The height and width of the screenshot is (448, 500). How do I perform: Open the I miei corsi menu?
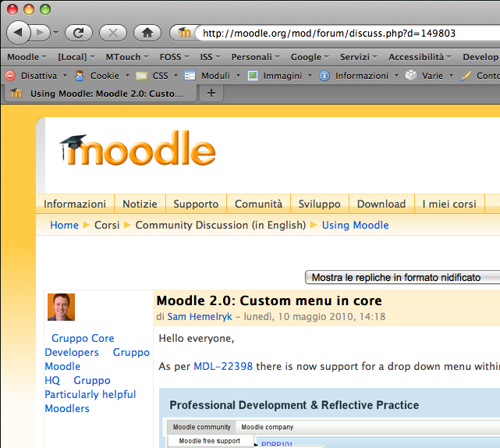pyautogui.click(x=449, y=204)
